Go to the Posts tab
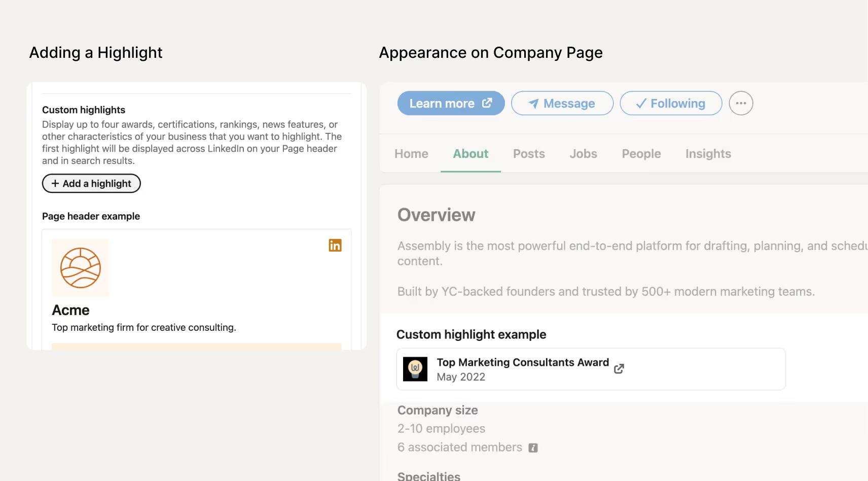The image size is (868, 481). (x=529, y=154)
